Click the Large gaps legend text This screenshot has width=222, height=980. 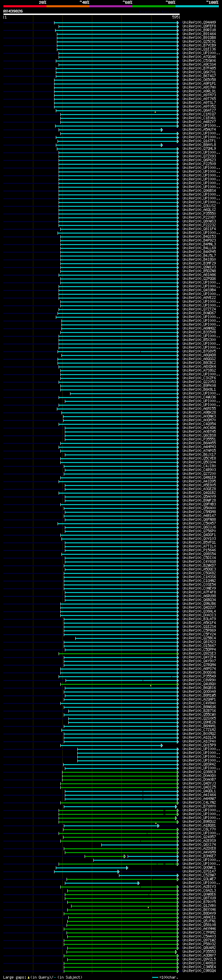click(x=43, y=977)
